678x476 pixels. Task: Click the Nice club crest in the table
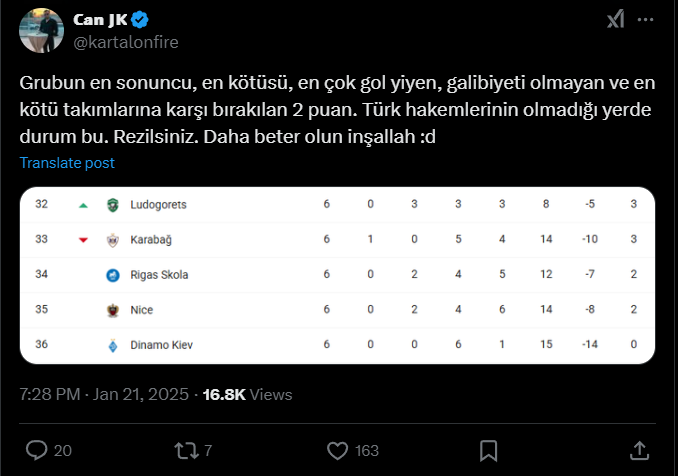click(x=112, y=310)
